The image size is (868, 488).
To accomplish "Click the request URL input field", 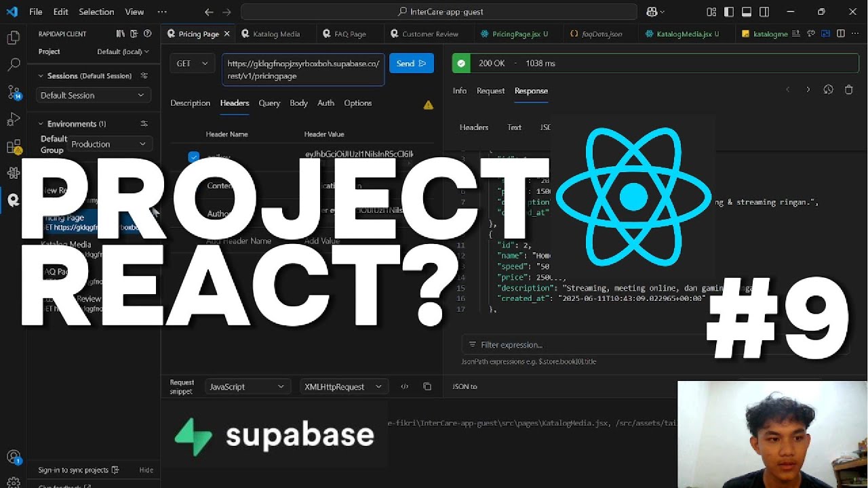I will coord(303,70).
